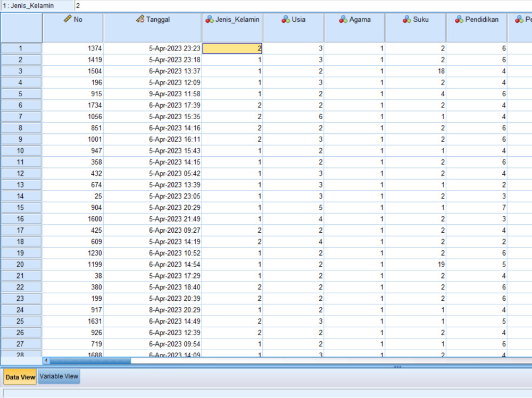Select row header 1
Image resolution: width=532 pixels, height=398 pixels.
pyautogui.click(x=21, y=48)
